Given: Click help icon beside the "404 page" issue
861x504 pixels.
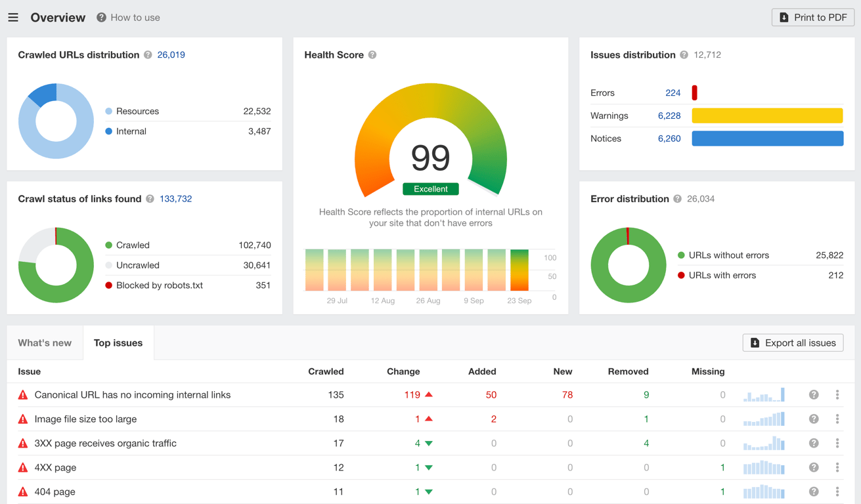Looking at the screenshot, I should 814,492.
